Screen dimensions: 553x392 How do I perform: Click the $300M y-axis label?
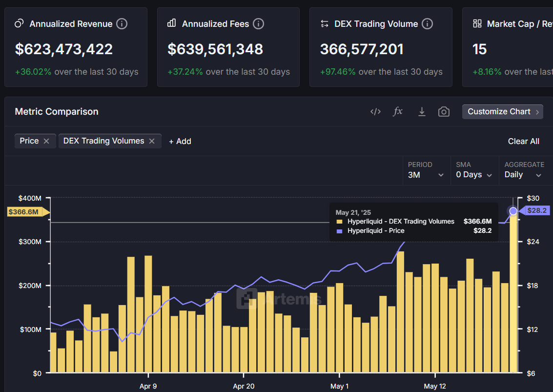pos(30,242)
